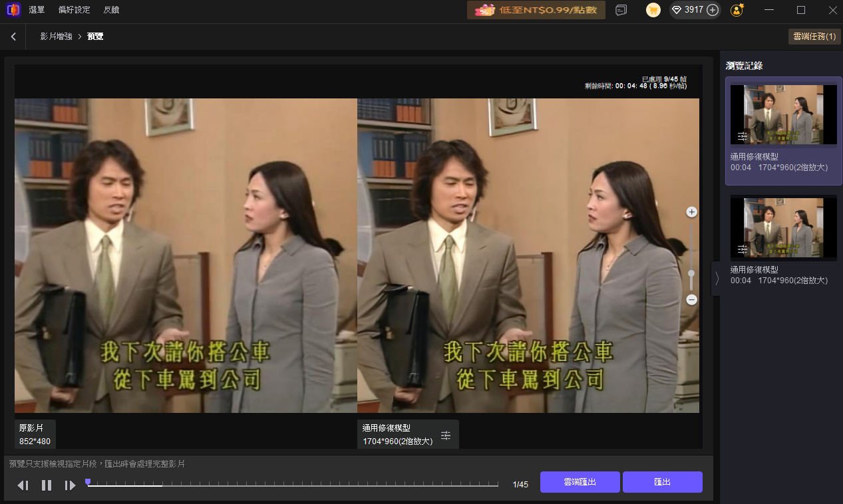Click the 剩餘時間 remaining time text
The image size is (843, 504).
point(635,86)
